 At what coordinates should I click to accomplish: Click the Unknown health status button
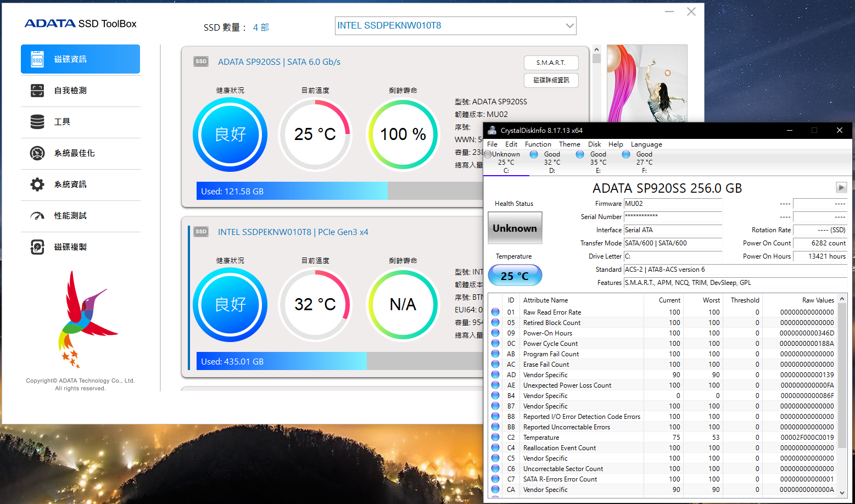[515, 228]
